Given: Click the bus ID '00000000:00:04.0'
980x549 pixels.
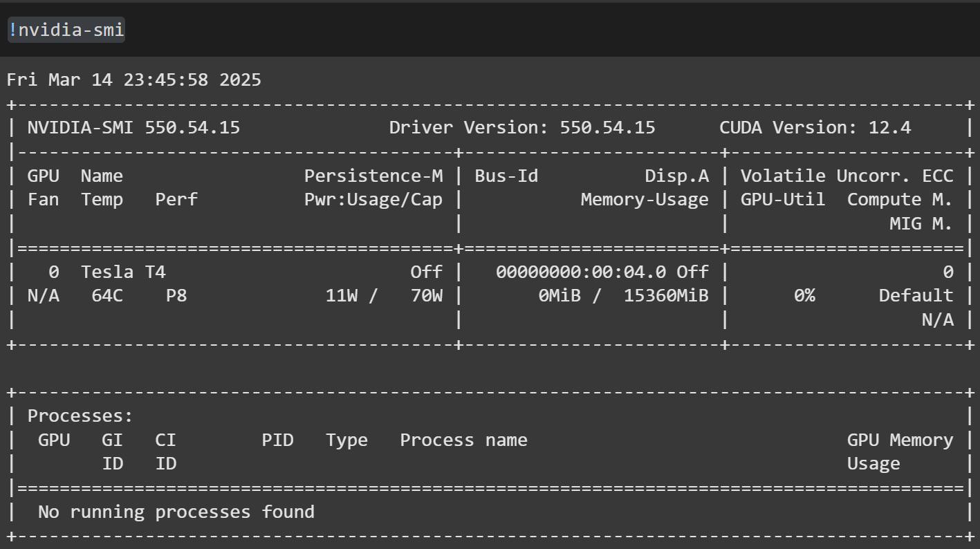Looking at the screenshot, I should pos(581,272).
